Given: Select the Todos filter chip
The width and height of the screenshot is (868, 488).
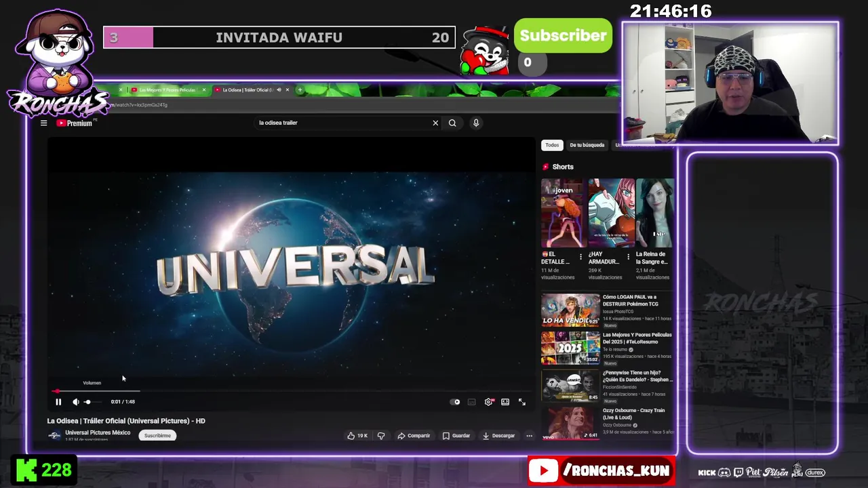Looking at the screenshot, I should tap(552, 145).
